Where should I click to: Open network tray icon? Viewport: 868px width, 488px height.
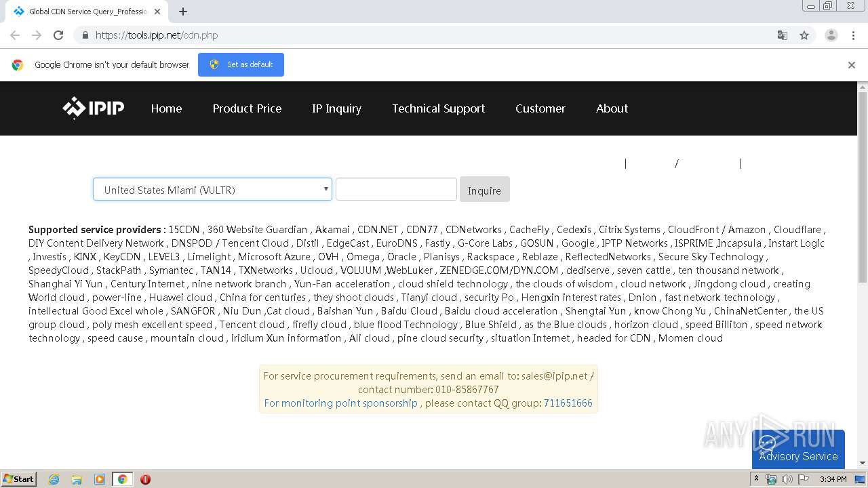click(771, 479)
